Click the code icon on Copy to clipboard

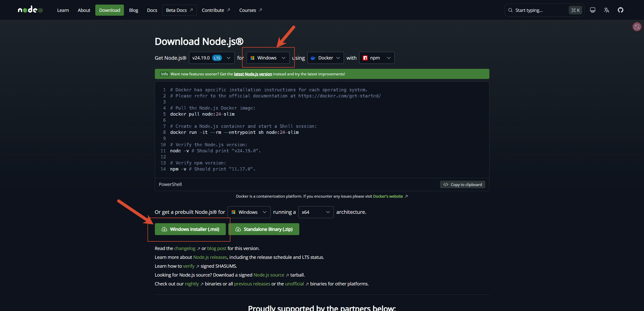pos(446,184)
